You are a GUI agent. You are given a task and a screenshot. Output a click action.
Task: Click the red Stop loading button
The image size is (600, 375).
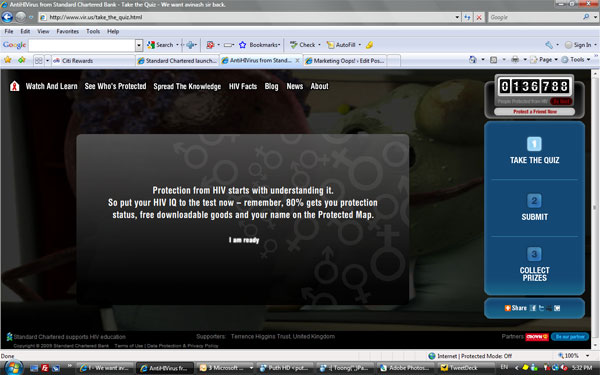(479, 17)
